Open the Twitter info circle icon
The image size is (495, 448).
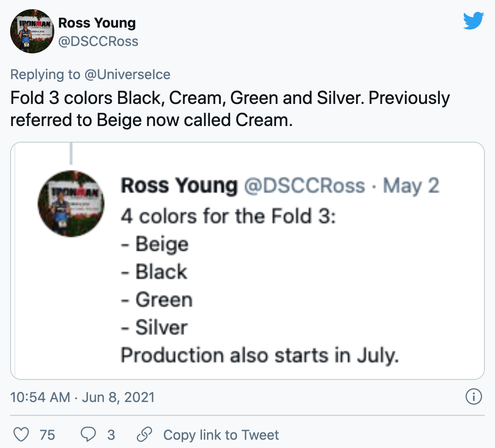pos(473,396)
